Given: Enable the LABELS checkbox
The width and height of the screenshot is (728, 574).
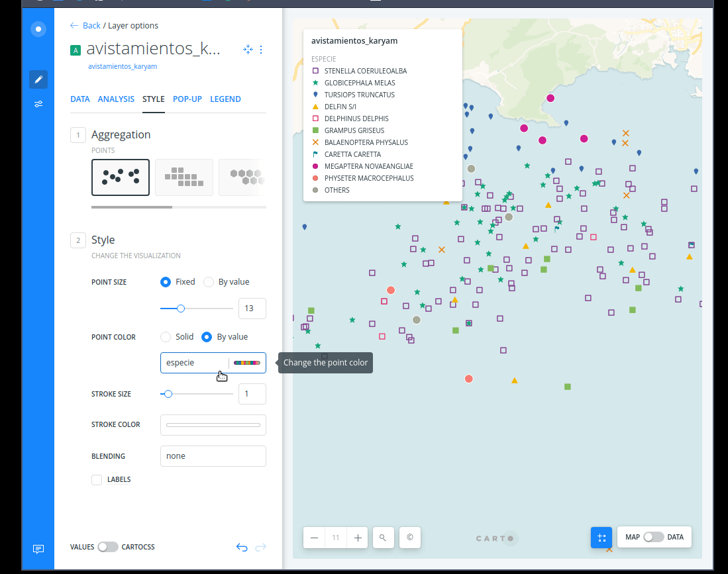Looking at the screenshot, I should [x=97, y=480].
